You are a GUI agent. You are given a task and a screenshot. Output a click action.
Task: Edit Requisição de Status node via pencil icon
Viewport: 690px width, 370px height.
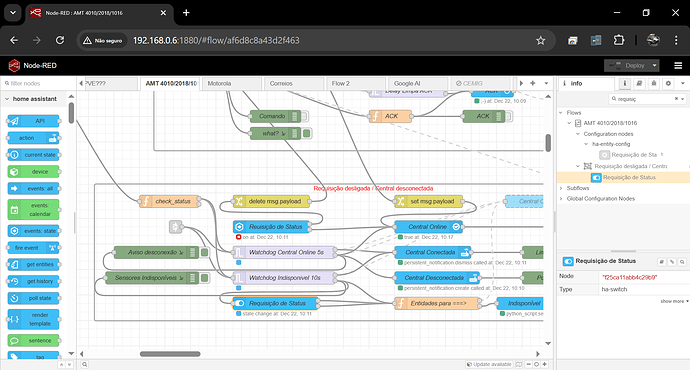[x=672, y=262]
